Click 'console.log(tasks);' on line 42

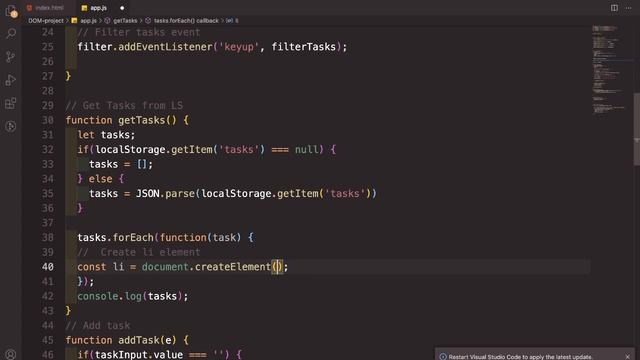coord(133,296)
